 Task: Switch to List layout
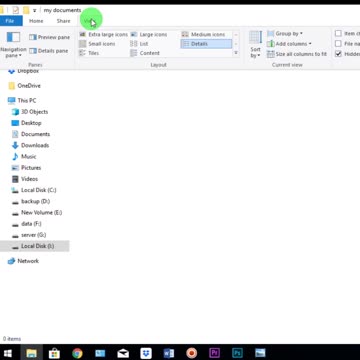[139, 44]
